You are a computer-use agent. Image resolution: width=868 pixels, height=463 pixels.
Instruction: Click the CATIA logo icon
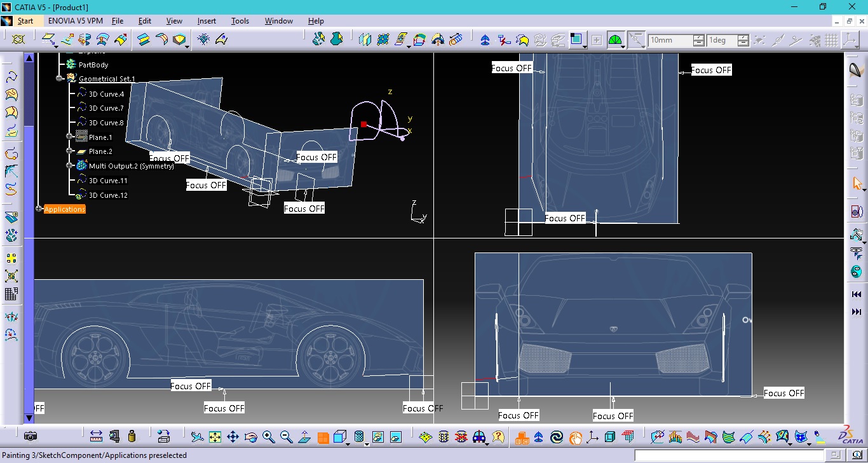click(x=851, y=436)
